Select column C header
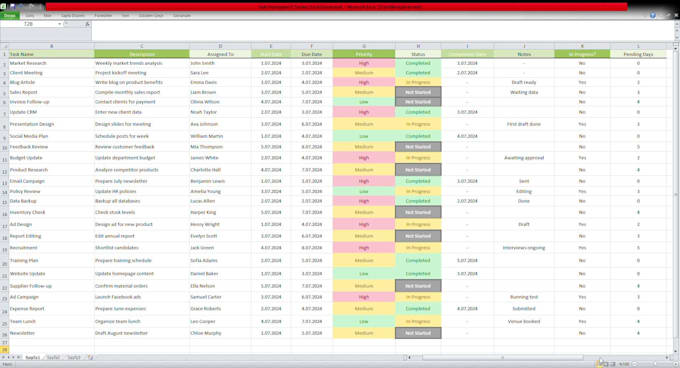Screen dimensions: 680x368 click(142, 46)
